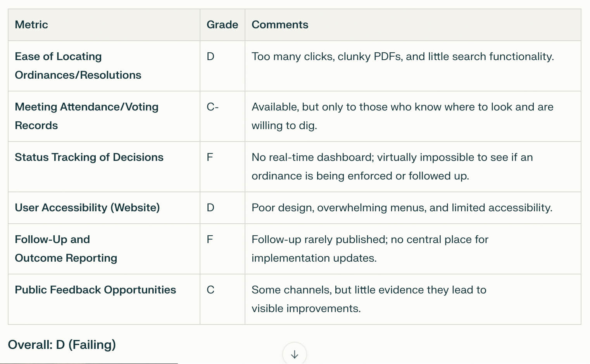
Task: Click the Meeting Attendance/Voting Records cell
Action: coord(104,116)
